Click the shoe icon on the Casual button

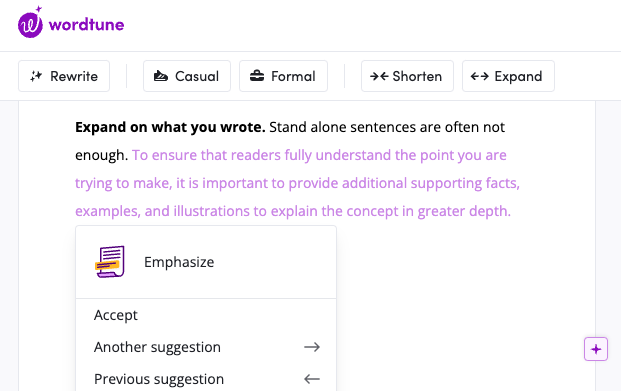tap(160, 76)
